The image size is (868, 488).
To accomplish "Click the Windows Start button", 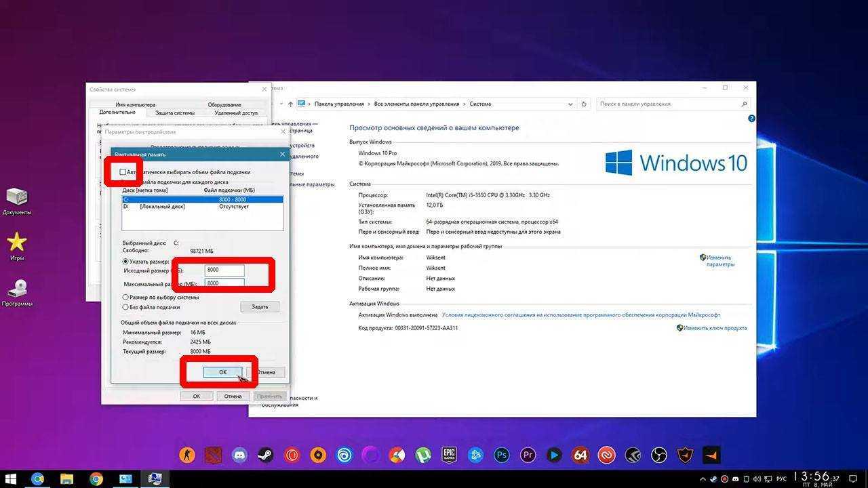I will 11,479.
